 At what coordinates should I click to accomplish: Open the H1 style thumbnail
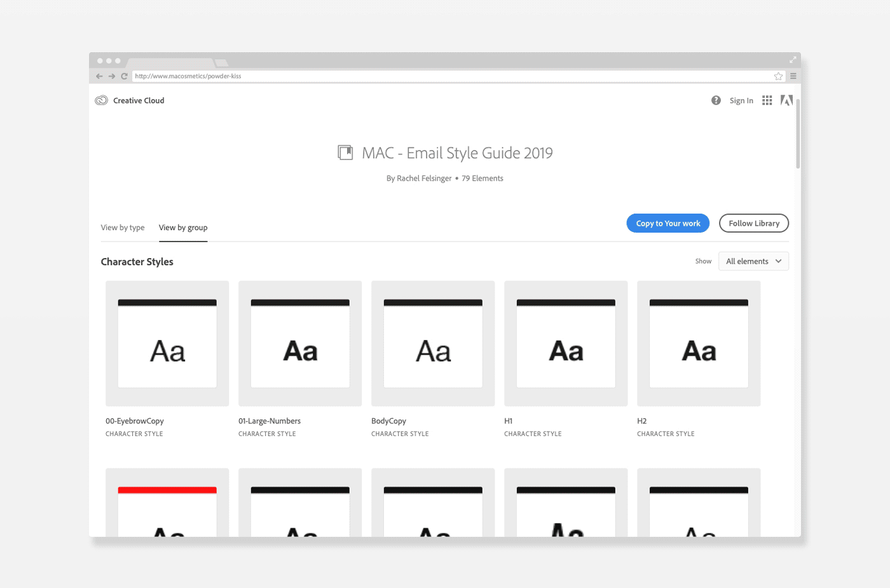pos(566,343)
